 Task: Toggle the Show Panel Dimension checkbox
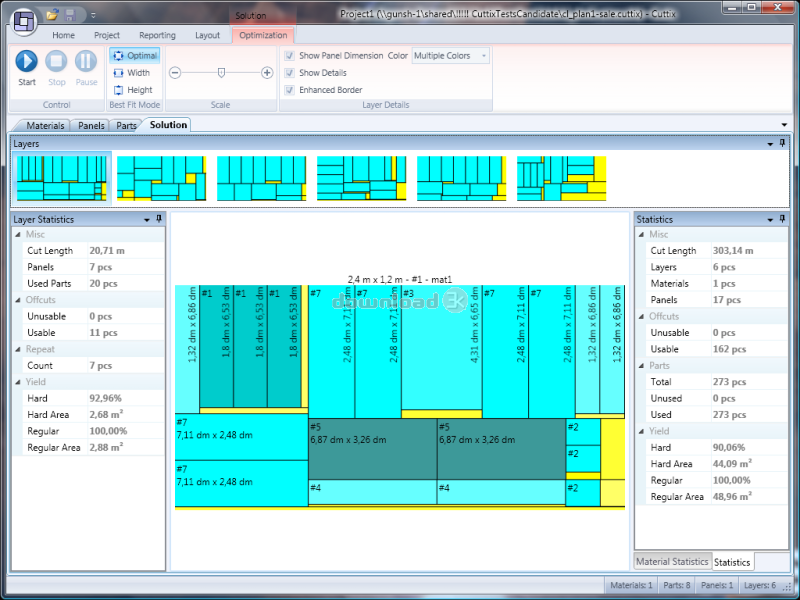290,56
